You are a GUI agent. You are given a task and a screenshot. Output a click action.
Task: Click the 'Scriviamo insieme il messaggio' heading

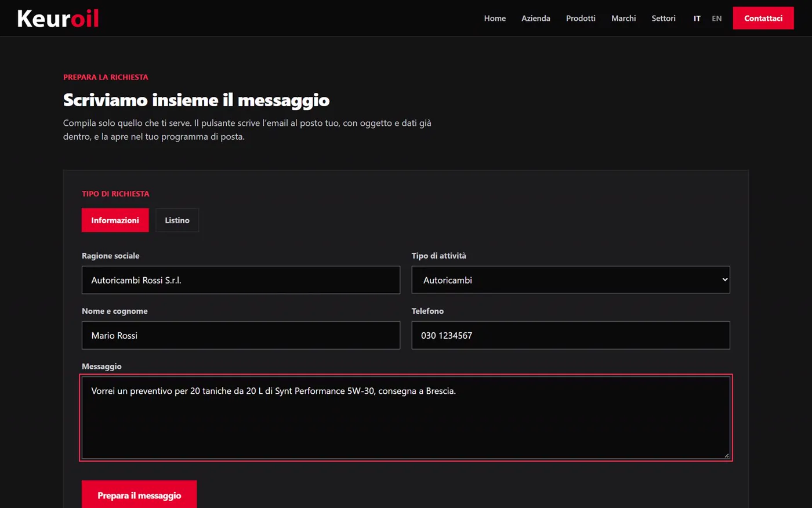196,100
